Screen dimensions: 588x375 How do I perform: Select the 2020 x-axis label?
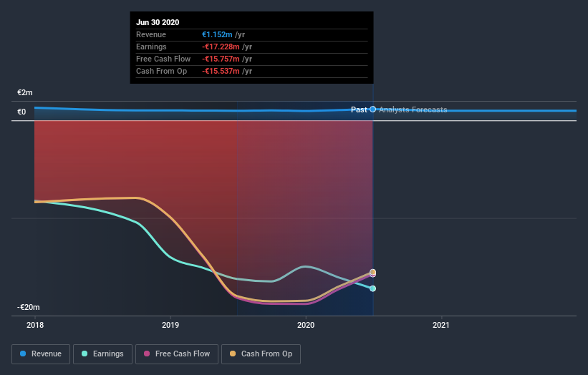[x=306, y=325]
